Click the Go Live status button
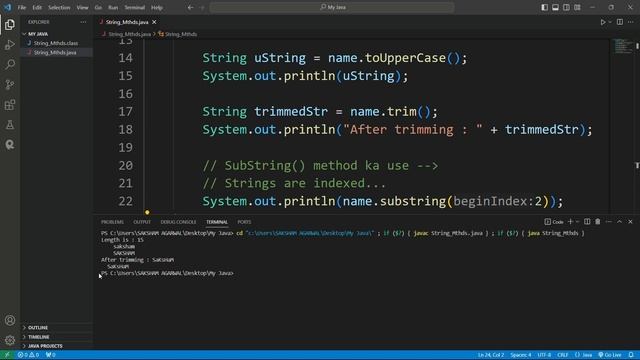 coord(610,355)
